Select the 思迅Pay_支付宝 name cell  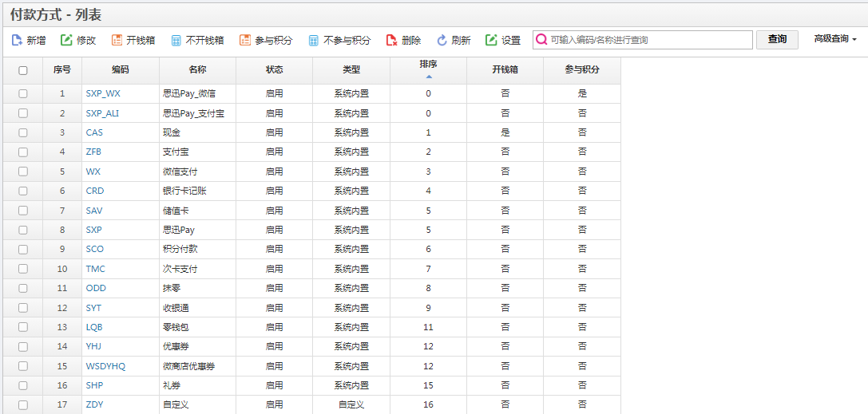[197, 113]
